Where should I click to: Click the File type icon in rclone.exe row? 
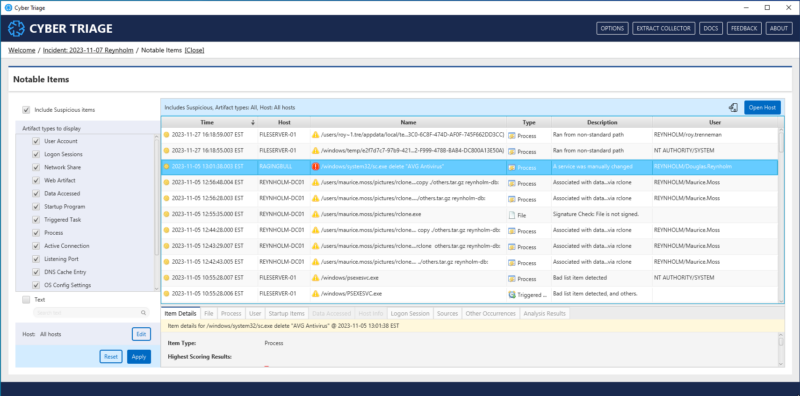[511, 215]
